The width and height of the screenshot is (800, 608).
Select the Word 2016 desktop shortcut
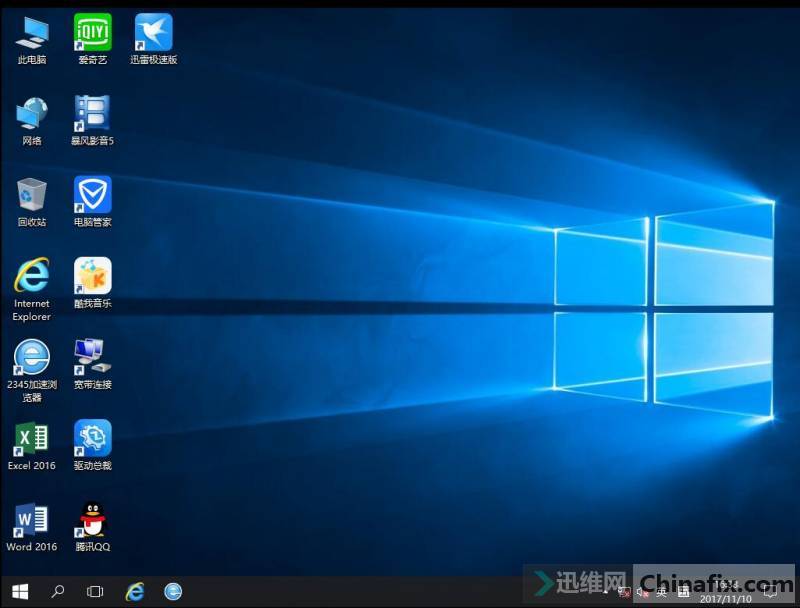point(32,527)
